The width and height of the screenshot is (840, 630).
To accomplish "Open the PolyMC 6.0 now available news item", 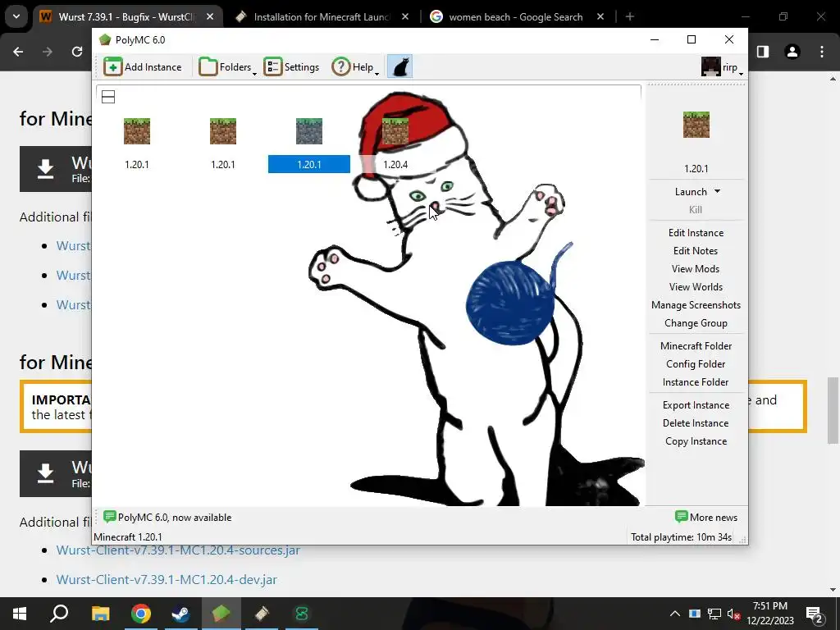I will point(167,517).
